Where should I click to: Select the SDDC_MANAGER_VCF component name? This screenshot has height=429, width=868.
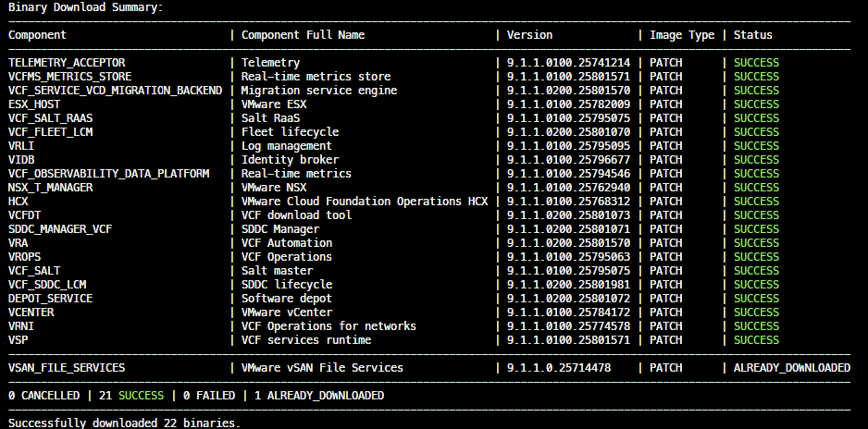[x=60, y=229]
